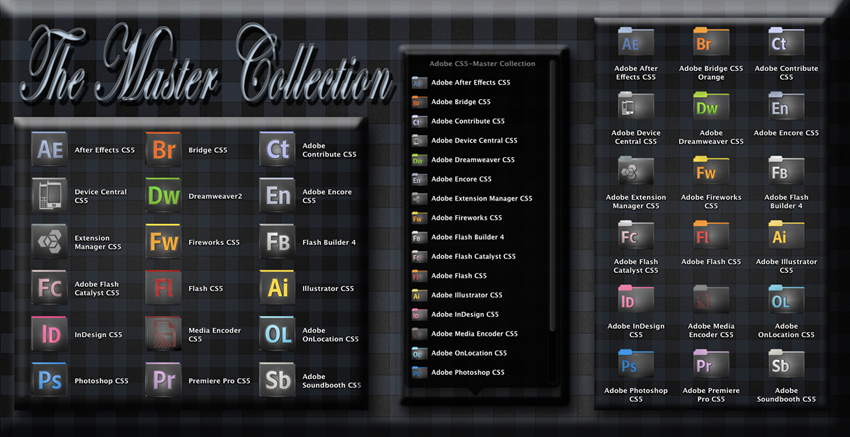Click the orange Br Bridge CS5 app icon

[x=163, y=149]
